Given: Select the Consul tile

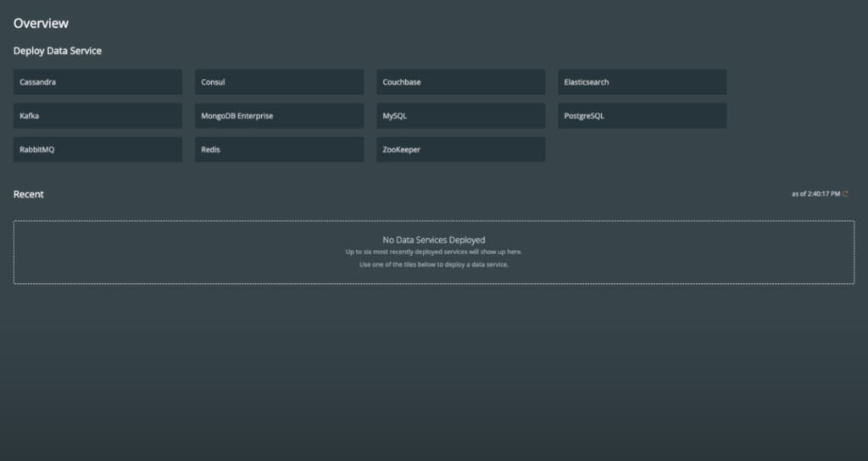Looking at the screenshot, I should pos(279,82).
